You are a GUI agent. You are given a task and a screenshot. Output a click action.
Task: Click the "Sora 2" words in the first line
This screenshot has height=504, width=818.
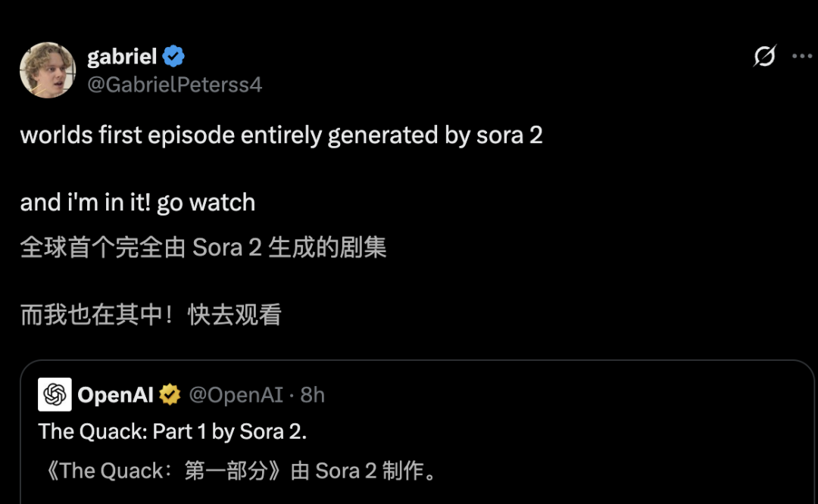509,135
